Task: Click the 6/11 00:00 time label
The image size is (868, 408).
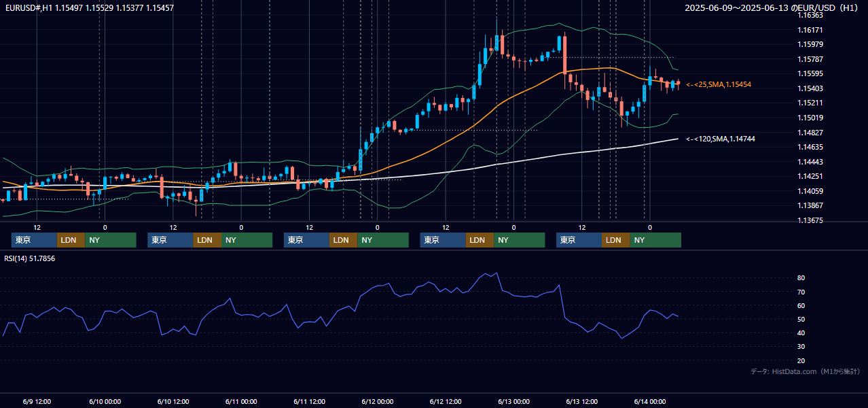Action: tap(241, 401)
